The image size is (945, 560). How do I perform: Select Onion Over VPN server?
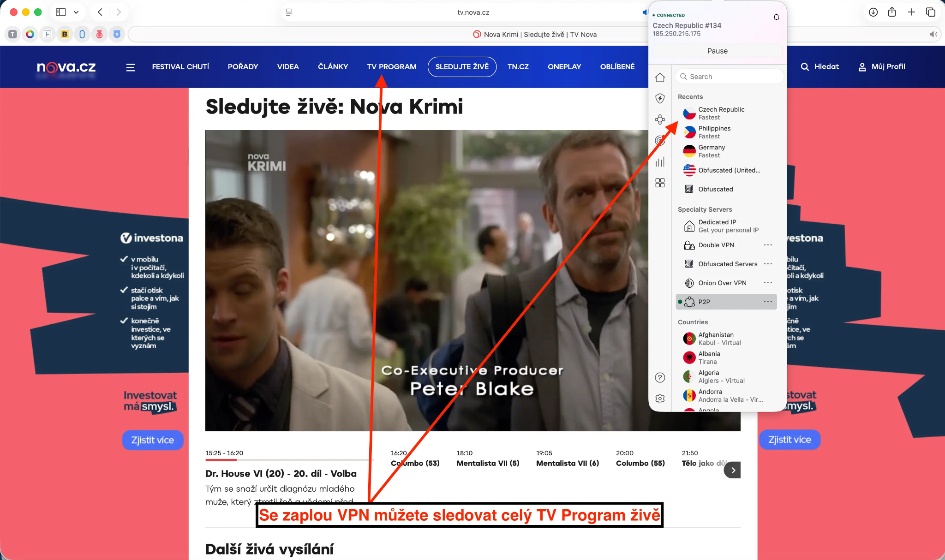pyautogui.click(x=723, y=282)
